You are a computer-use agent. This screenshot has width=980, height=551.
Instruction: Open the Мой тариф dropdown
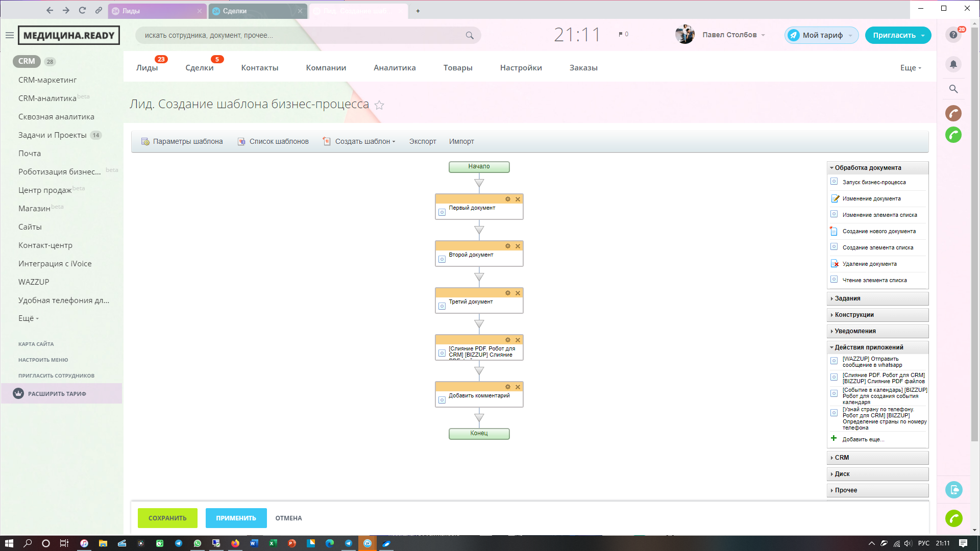coord(822,35)
